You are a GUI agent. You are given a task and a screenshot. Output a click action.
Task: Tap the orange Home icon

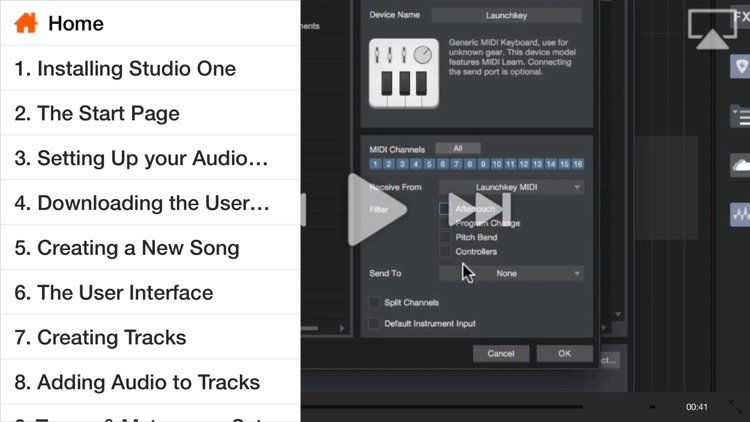(26, 23)
